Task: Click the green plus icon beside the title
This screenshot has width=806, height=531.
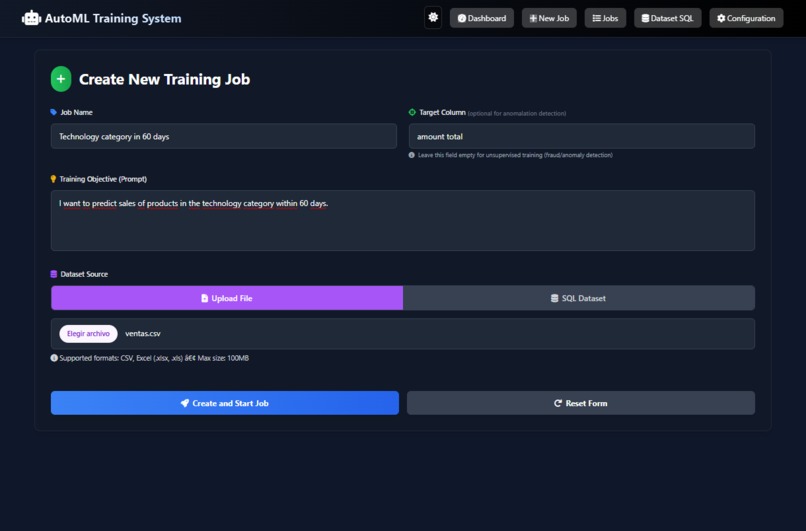Action: point(61,79)
